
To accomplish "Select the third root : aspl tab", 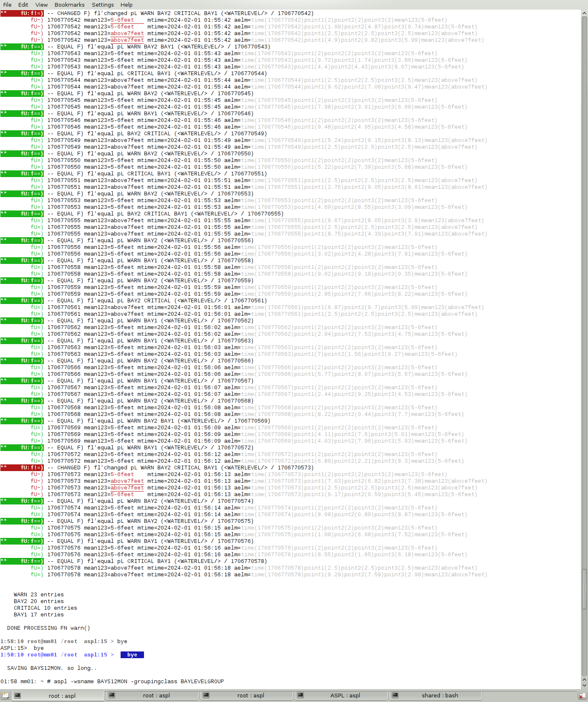I will tap(250, 696).
